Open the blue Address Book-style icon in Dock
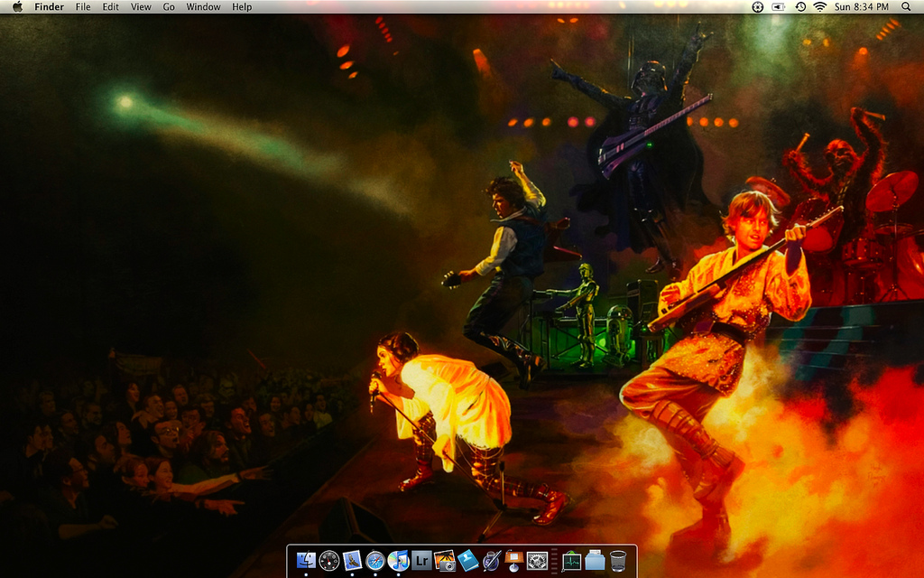The height and width of the screenshot is (578, 924). pyautogui.click(x=468, y=560)
